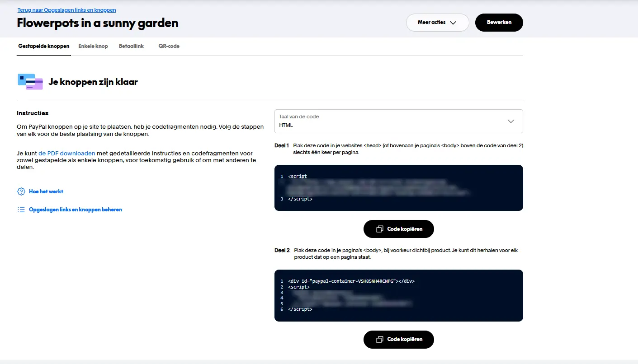
Task: Open the QR-code tab
Action: point(169,46)
